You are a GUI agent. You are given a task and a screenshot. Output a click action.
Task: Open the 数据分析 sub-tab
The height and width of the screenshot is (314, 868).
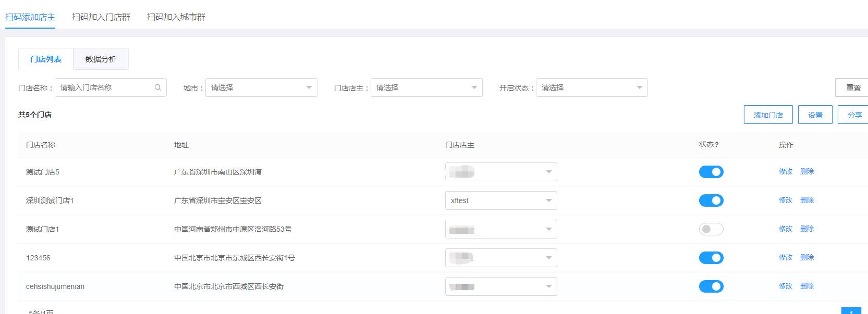[x=101, y=59]
